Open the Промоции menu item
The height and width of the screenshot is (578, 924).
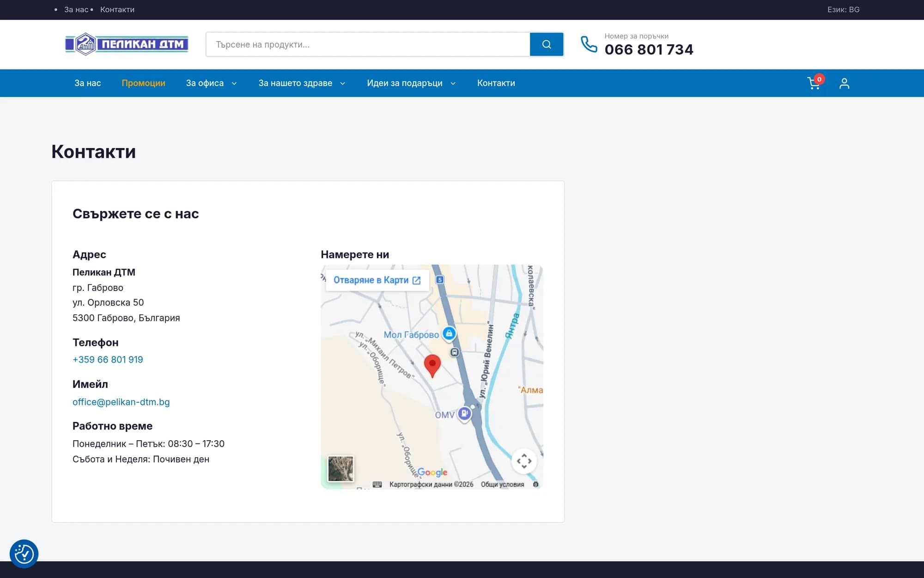143,83
